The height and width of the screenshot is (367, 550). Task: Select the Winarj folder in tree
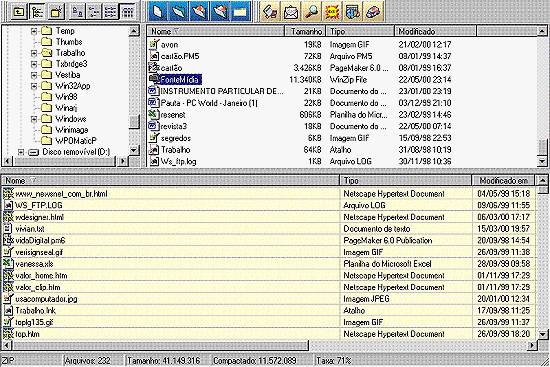point(66,108)
